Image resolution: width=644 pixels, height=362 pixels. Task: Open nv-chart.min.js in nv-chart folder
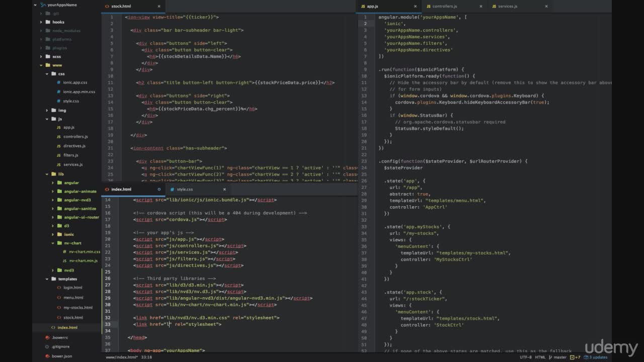[x=84, y=261]
